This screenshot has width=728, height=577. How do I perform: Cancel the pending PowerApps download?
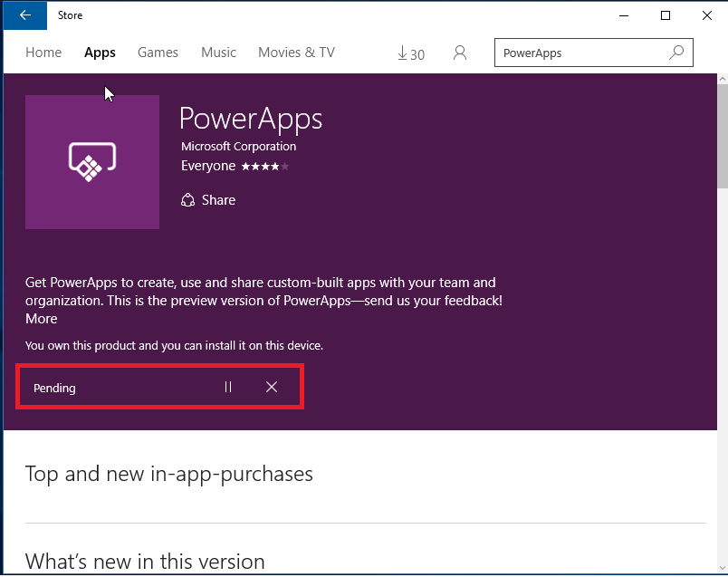pos(272,387)
